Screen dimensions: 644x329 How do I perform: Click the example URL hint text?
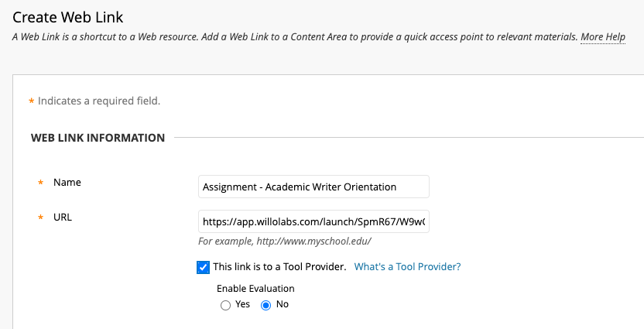285,241
